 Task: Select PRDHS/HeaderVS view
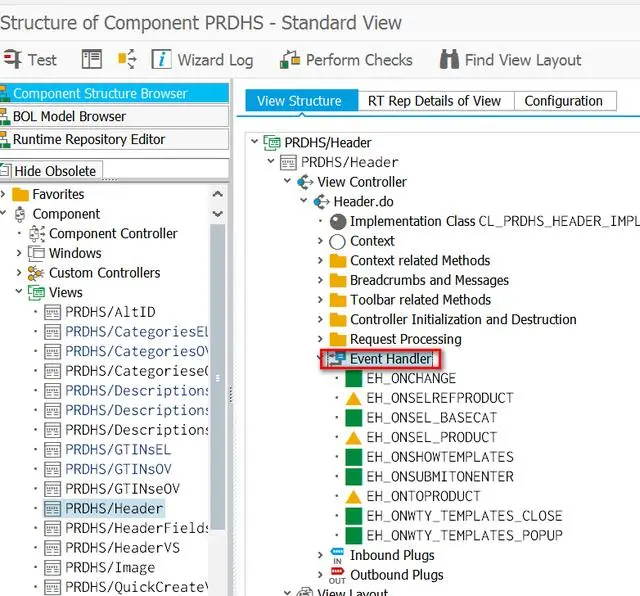[x=122, y=547]
